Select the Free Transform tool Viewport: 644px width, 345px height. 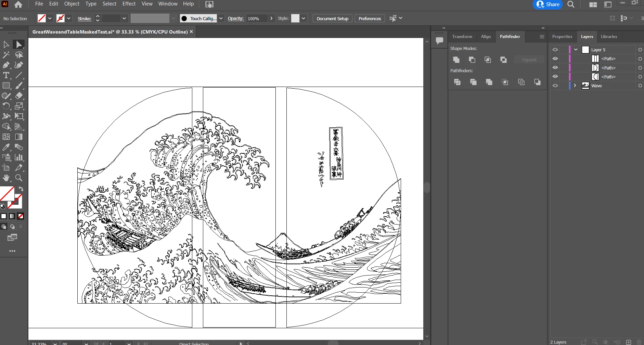[19, 116]
